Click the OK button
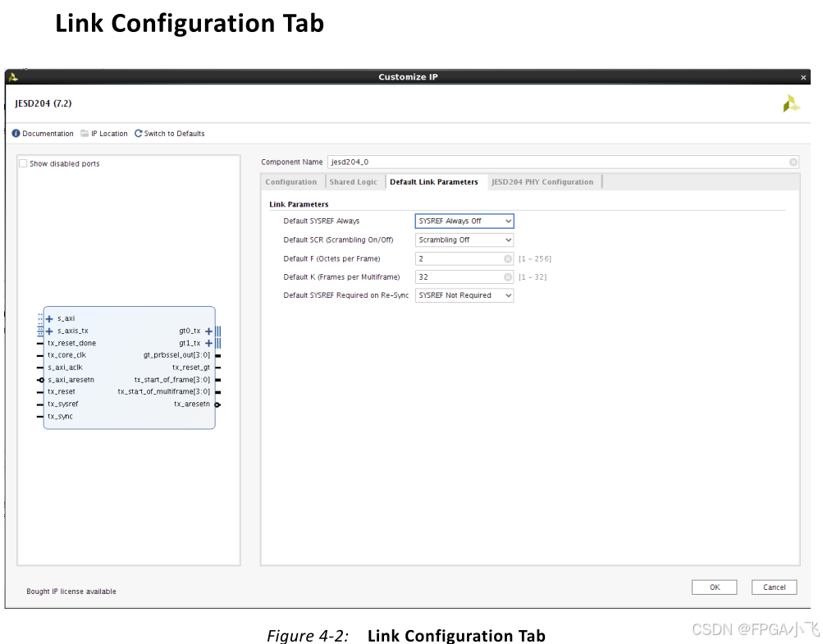 [x=715, y=587]
